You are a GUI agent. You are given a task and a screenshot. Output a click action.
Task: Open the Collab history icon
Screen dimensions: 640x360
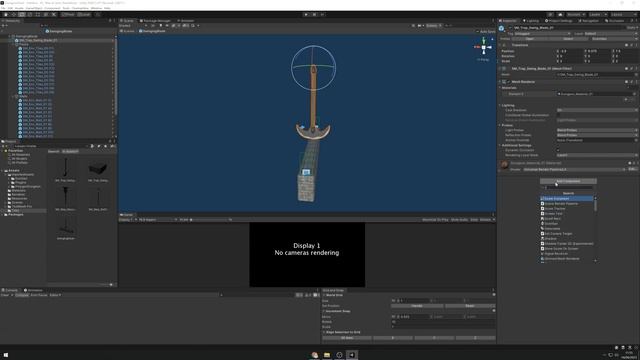click(x=551, y=14)
